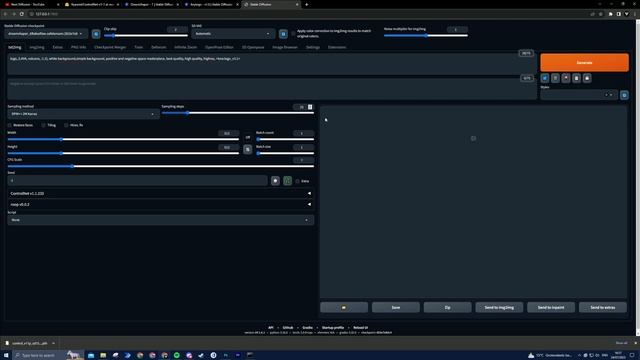Screen dimensions: 640x360
Task: Click Send to inpaint button
Action: [551, 307]
